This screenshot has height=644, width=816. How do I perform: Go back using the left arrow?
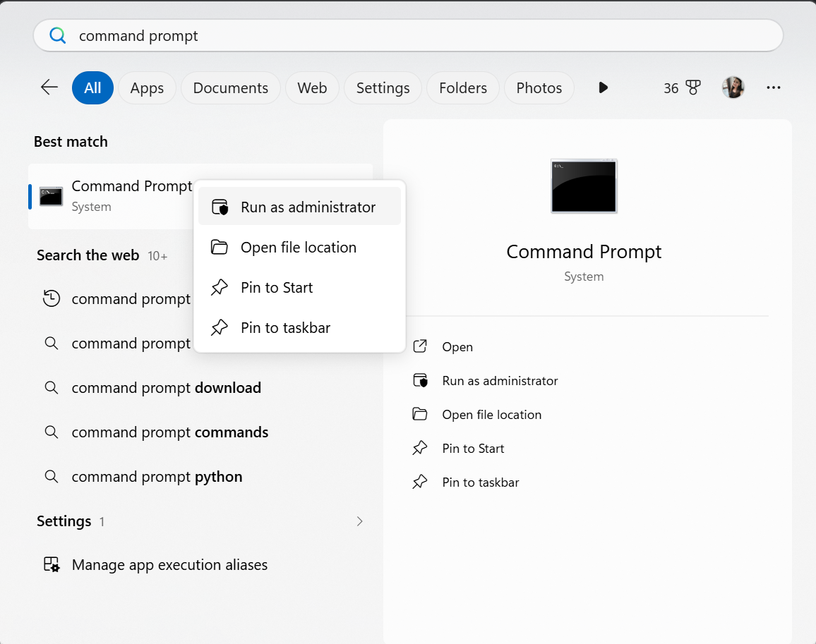(x=49, y=87)
